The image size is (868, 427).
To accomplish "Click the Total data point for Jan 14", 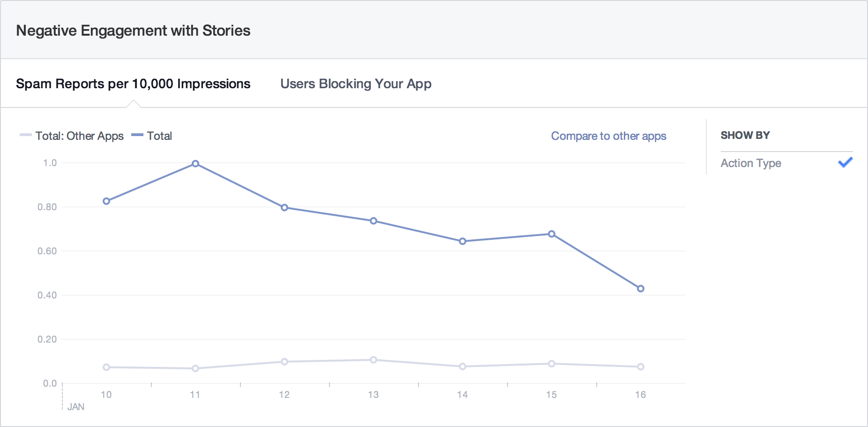I will click(x=463, y=241).
